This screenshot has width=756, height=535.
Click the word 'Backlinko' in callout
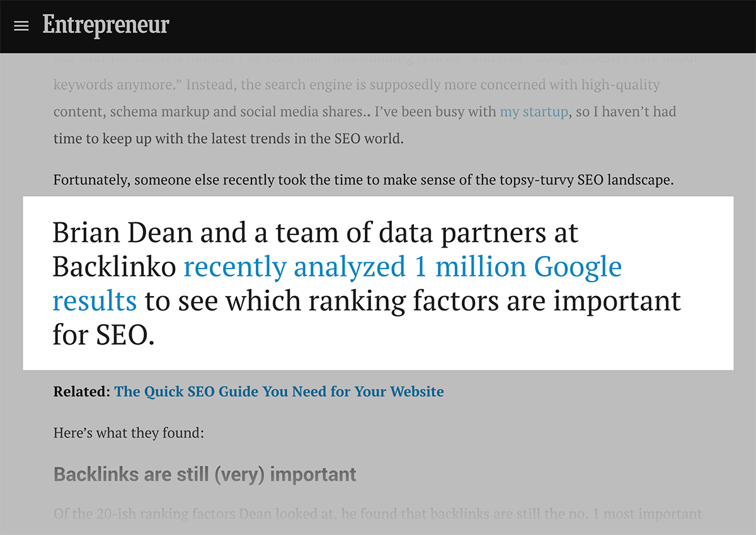[114, 267]
